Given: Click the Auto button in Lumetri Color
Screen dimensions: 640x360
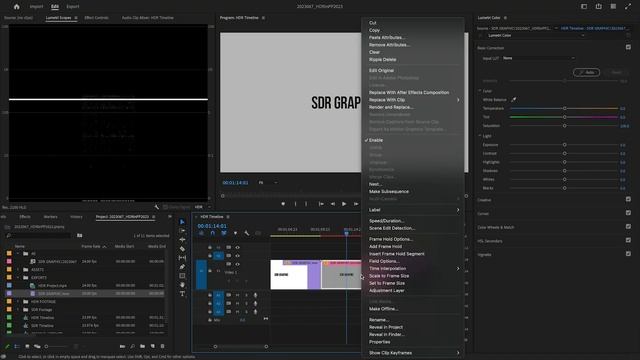Looking at the screenshot, I should pos(587,72).
